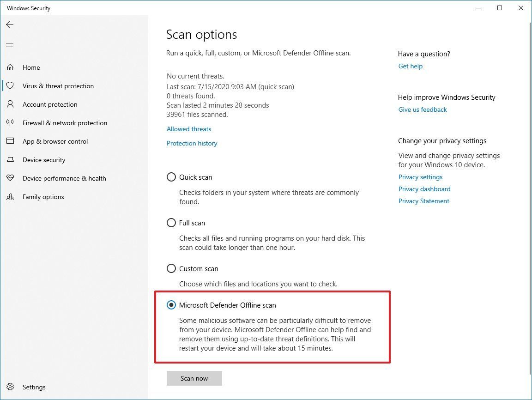Open the Protection history link

point(192,143)
